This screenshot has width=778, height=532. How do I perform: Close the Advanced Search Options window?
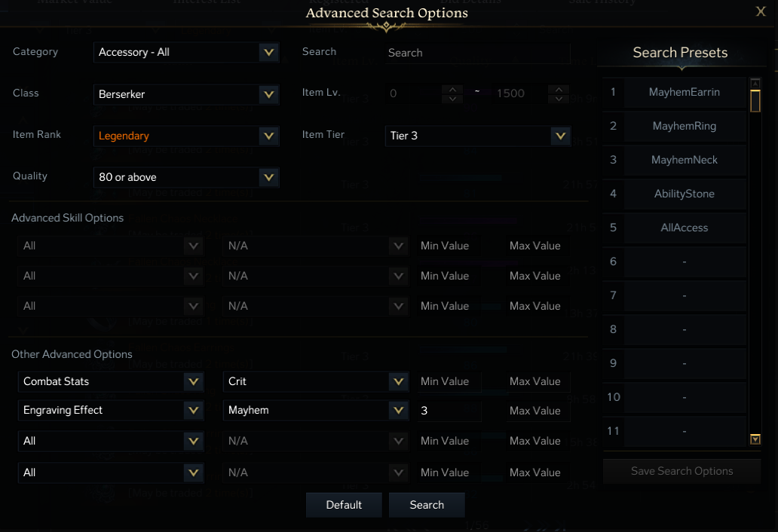coord(761,11)
